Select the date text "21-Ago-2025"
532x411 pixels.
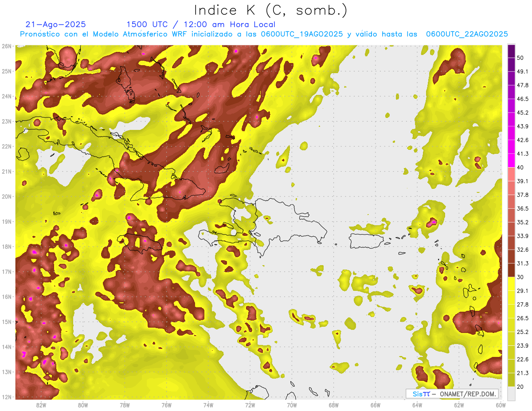tap(56, 24)
